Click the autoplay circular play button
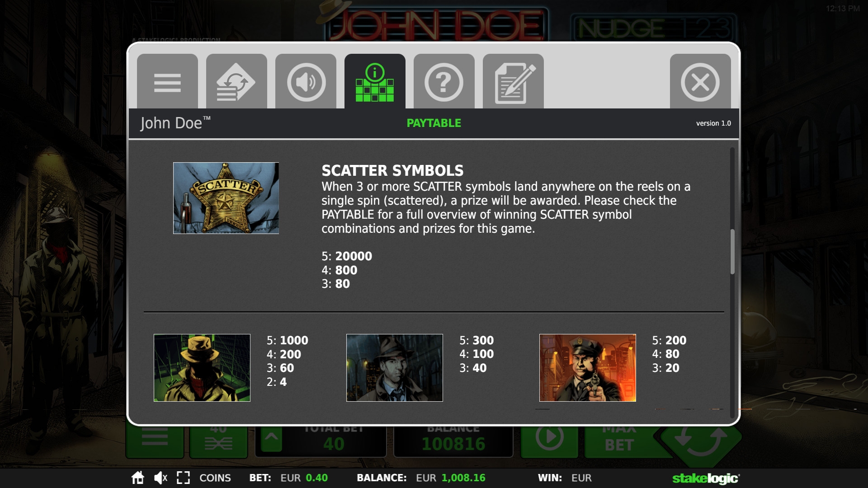 (550, 437)
